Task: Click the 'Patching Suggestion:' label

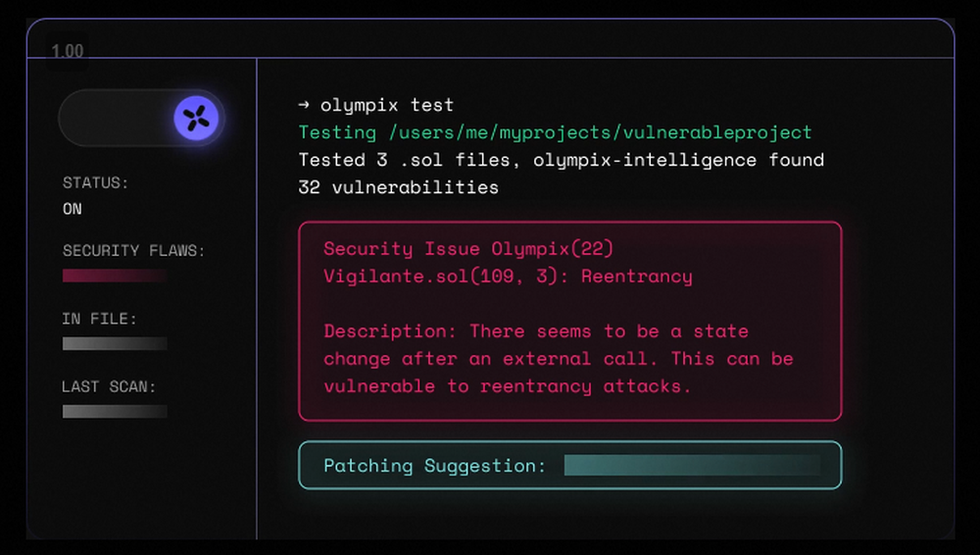Action: [434, 466]
